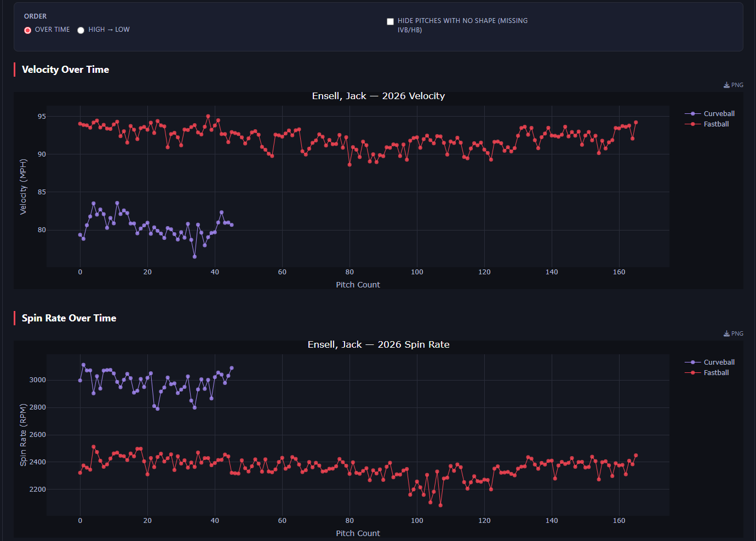Click the 2600 tick on the spin rate axis

(38, 435)
